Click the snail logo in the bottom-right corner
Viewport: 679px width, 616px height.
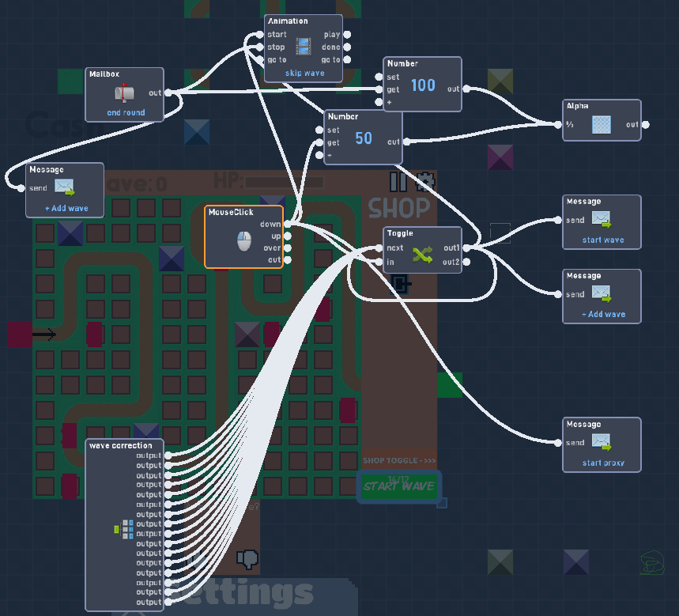pos(651,564)
